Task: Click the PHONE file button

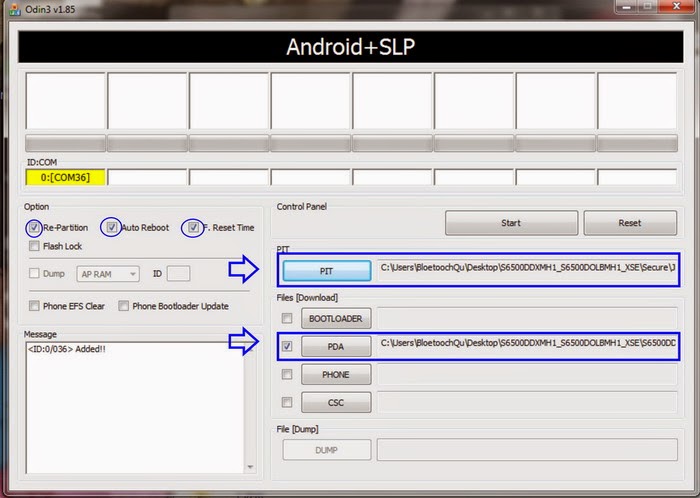Action: 336,374
